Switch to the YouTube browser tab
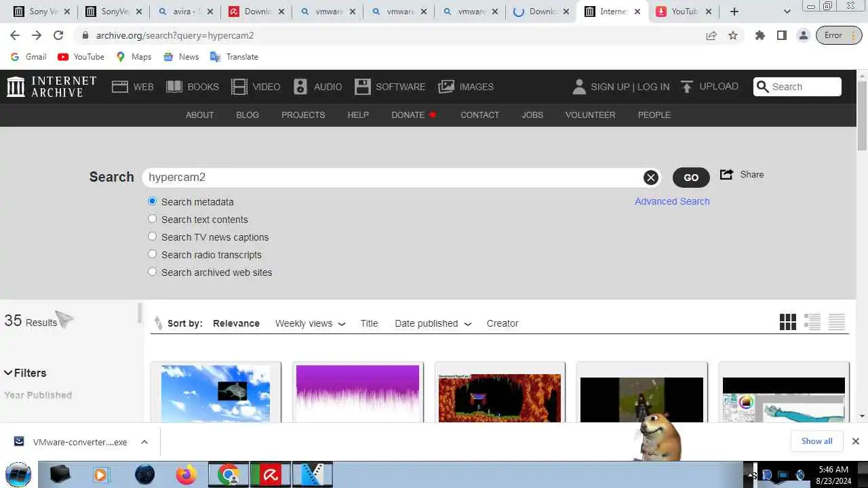Viewport: 868px width, 488px height. tap(684, 12)
